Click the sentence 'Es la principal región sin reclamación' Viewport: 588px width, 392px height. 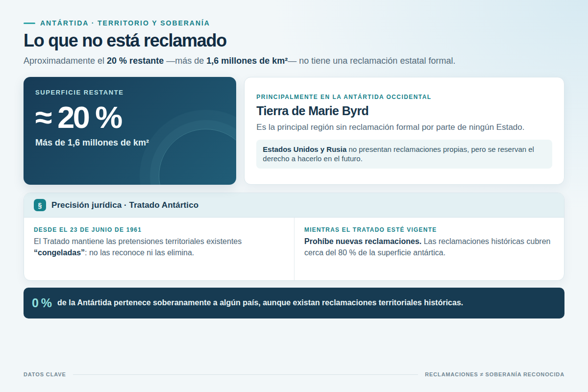tap(391, 127)
